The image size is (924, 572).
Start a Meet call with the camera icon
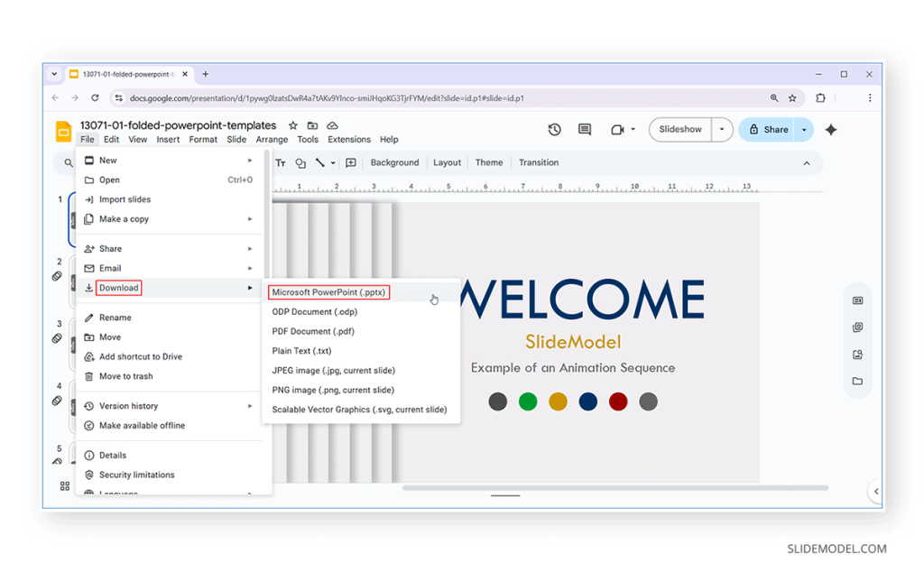616,129
